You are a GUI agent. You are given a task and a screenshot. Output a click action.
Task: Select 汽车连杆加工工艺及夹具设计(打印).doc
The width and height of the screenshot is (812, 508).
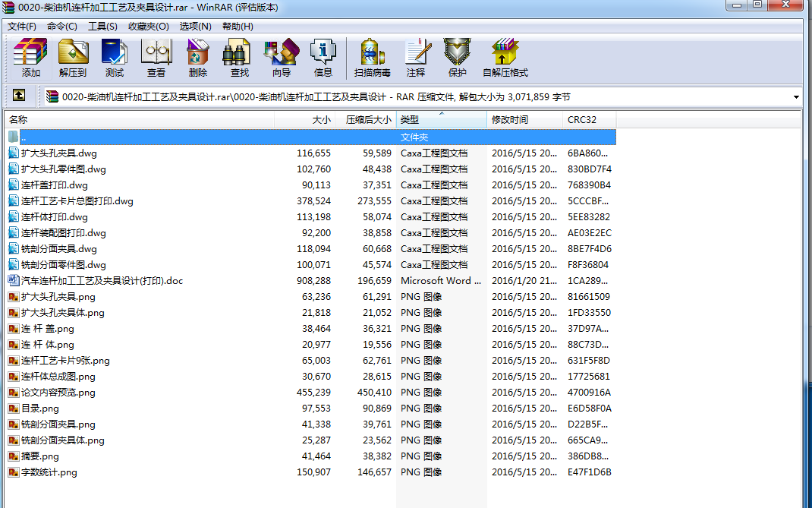tap(102, 281)
